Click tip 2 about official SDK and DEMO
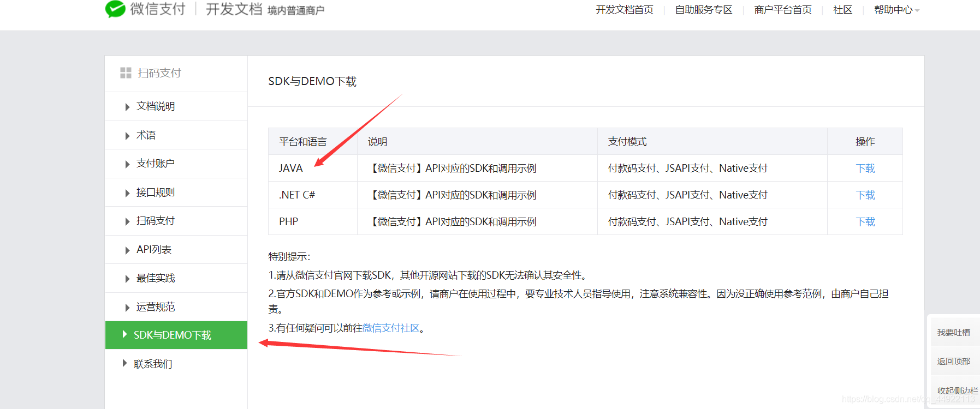 pyautogui.click(x=578, y=301)
